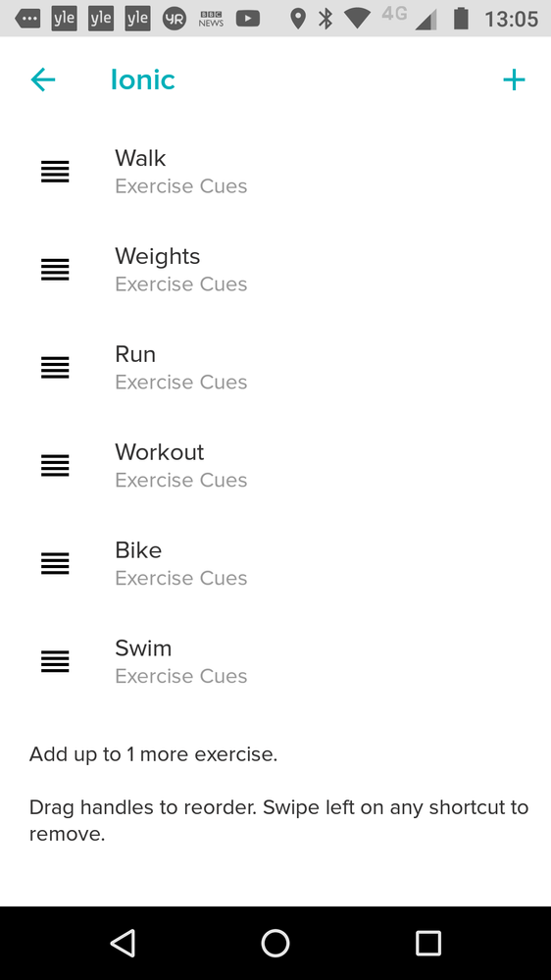The width and height of the screenshot is (551, 980).
Task: Tap the reorder handle beside Bike
Action: click(x=55, y=563)
